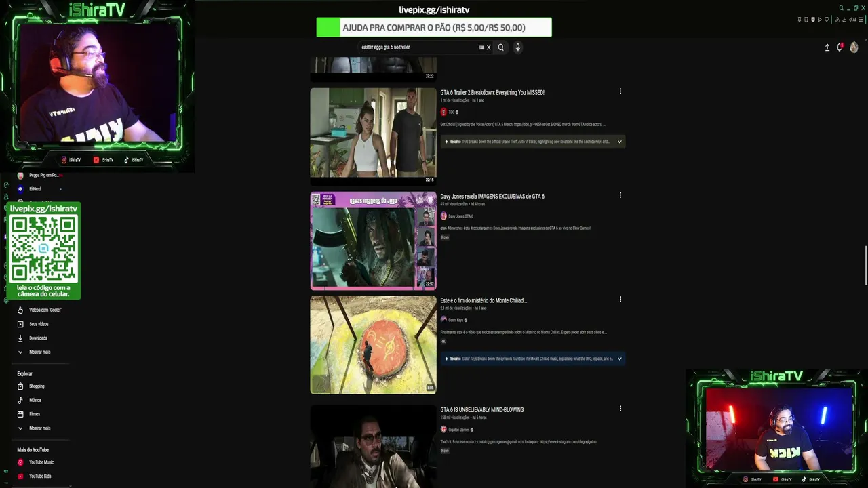Open the on-screen keyboard icon in search box
The height and width of the screenshot is (488, 868).
(x=481, y=47)
